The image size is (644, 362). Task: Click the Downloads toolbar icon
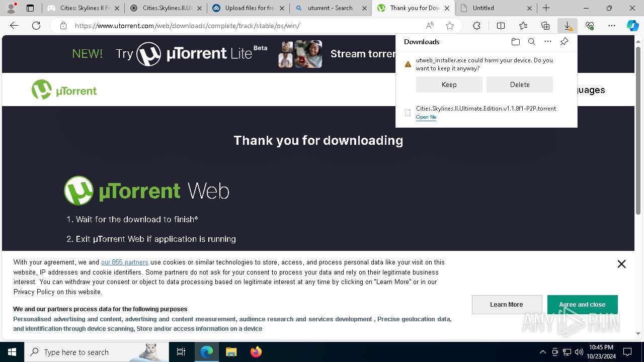click(x=568, y=26)
